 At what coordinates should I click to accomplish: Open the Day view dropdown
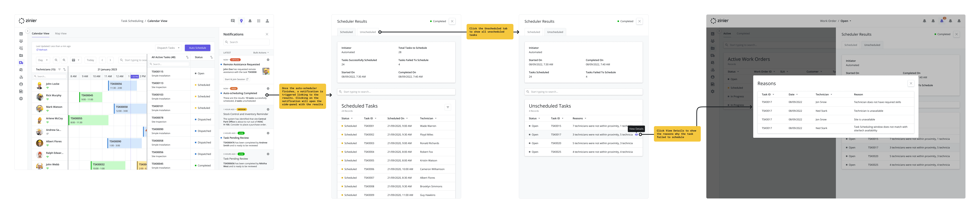[x=43, y=60]
